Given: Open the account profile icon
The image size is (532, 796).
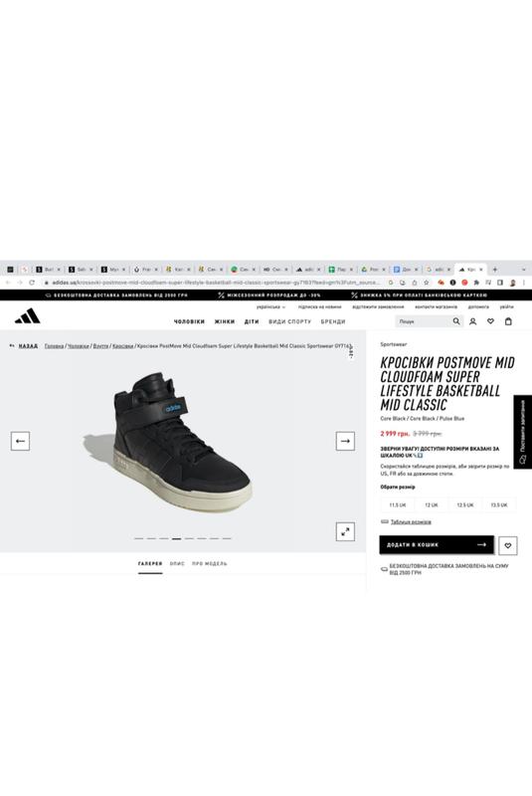Looking at the screenshot, I should [x=472, y=321].
